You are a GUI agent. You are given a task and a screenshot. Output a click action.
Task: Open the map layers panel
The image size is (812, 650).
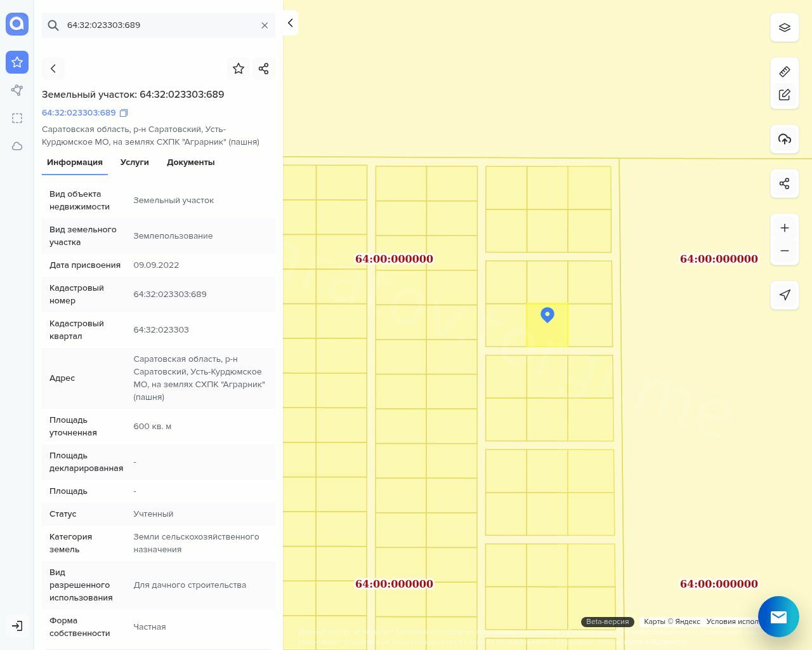point(784,28)
